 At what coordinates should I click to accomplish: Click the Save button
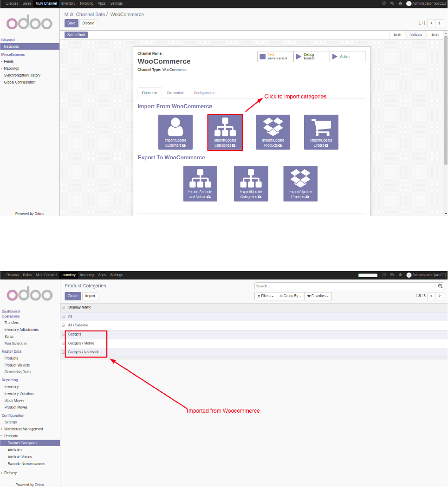point(71,23)
